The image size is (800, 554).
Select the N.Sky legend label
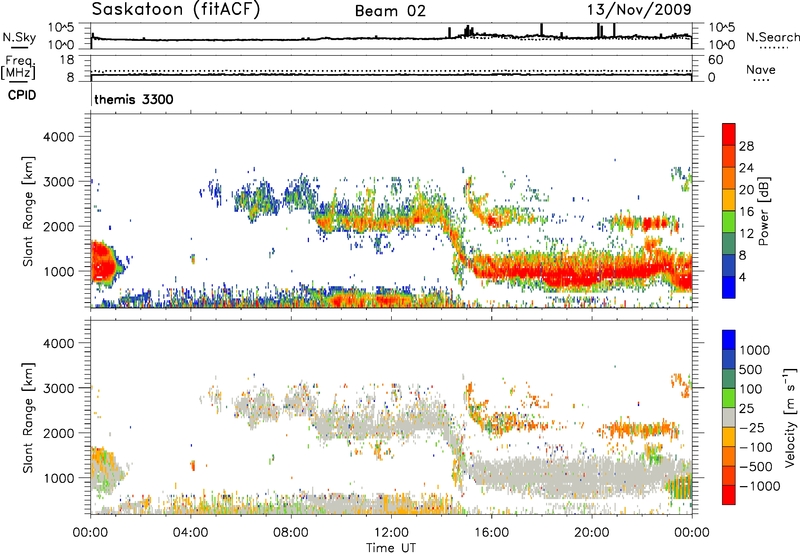[19, 37]
